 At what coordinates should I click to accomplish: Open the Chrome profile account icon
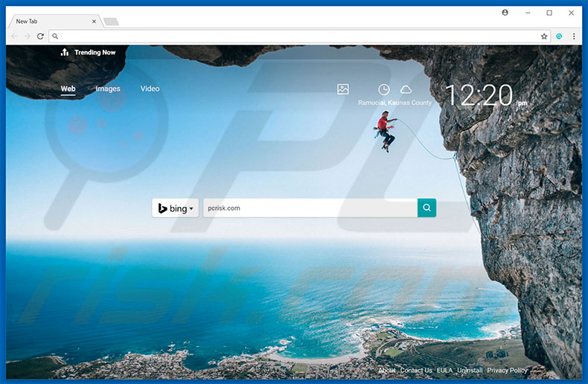pos(505,13)
